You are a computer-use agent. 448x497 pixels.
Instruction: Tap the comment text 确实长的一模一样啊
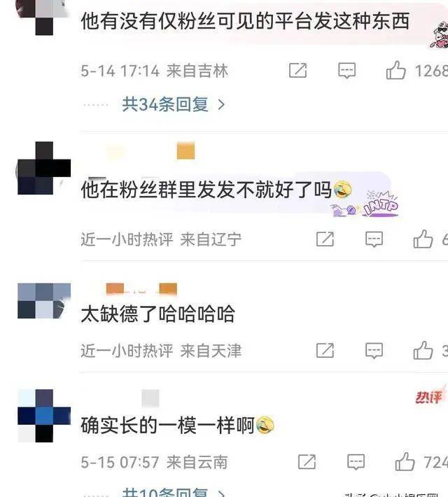click(x=168, y=426)
